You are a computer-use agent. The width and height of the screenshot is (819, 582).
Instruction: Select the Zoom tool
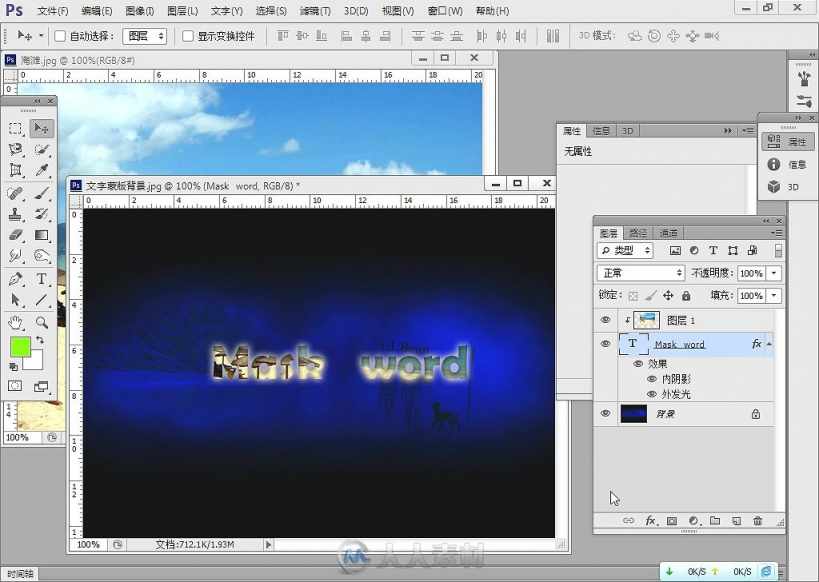(41, 322)
